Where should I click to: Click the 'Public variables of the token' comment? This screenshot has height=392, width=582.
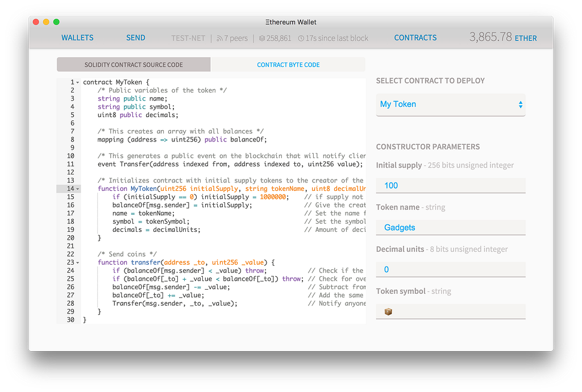162,90
